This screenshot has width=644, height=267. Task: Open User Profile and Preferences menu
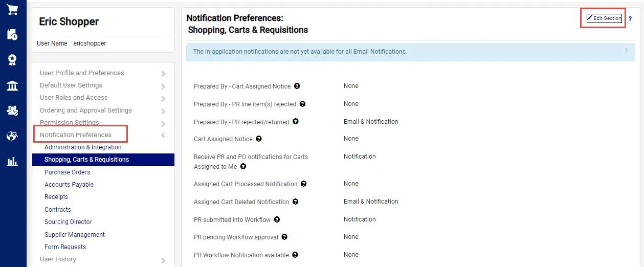82,73
